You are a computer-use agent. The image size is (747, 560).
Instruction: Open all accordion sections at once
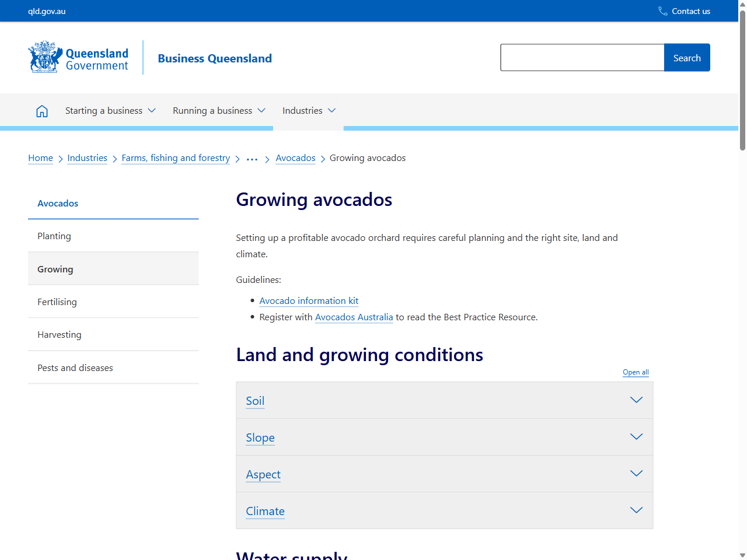636,372
